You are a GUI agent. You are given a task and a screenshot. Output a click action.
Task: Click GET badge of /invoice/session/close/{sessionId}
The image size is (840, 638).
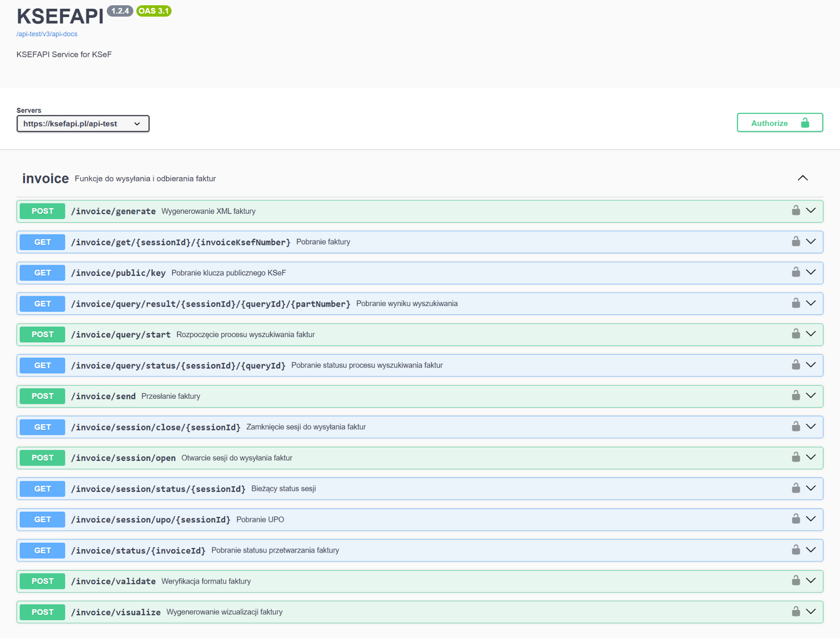coord(42,427)
